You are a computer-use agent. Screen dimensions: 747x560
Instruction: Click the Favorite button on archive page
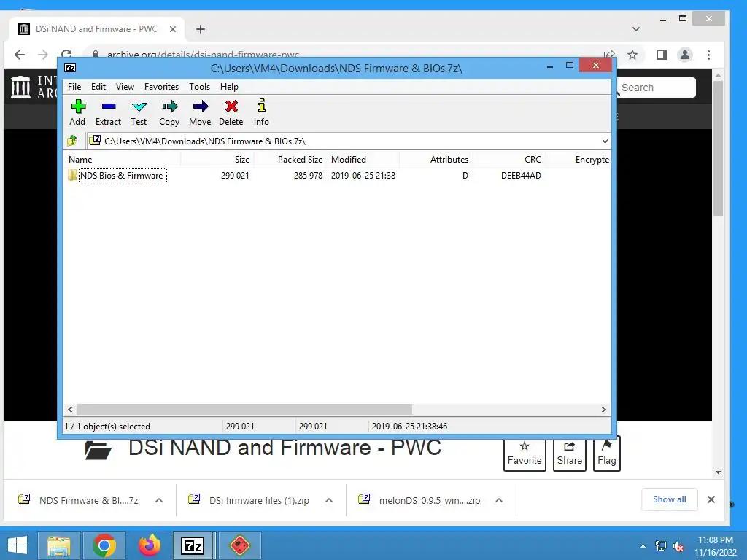coord(525,454)
